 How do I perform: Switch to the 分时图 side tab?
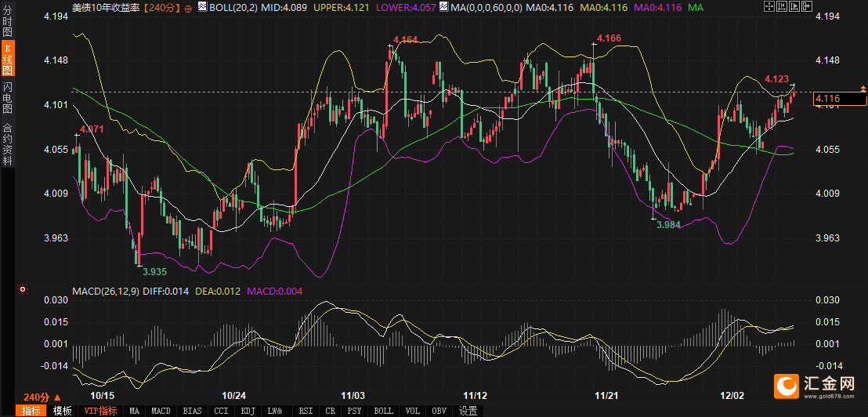click(x=8, y=24)
